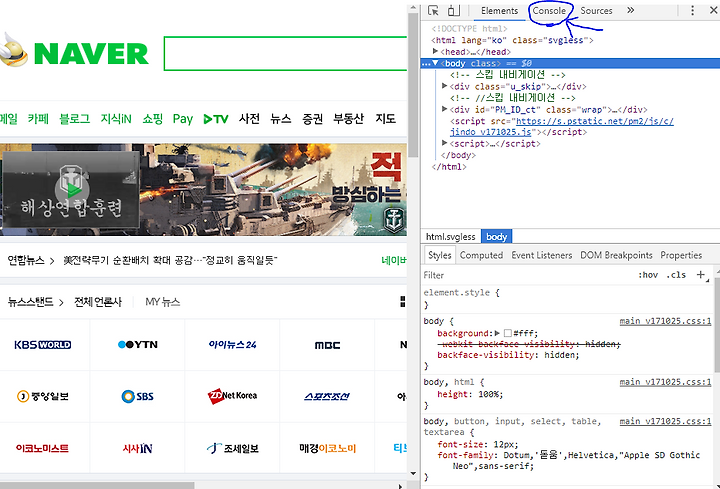The width and height of the screenshot is (720, 489).
Task: Open the 블로그 menu link
Action: [74, 119]
